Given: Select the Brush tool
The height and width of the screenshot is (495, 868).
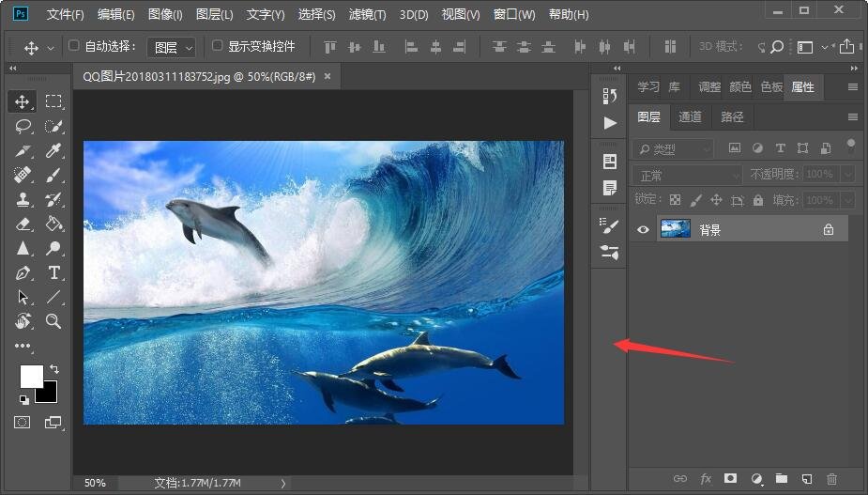Looking at the screenshot, I should (x=53, y=175).
